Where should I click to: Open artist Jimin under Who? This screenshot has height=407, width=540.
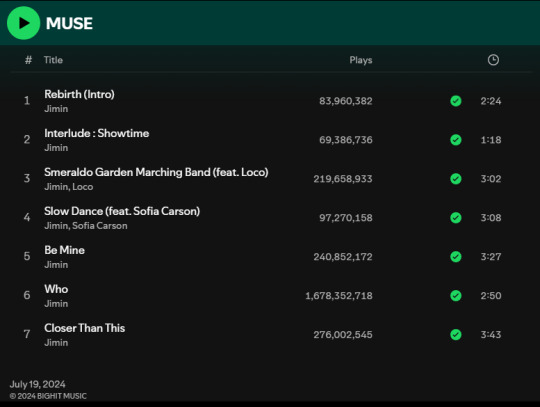click(56, 303)
